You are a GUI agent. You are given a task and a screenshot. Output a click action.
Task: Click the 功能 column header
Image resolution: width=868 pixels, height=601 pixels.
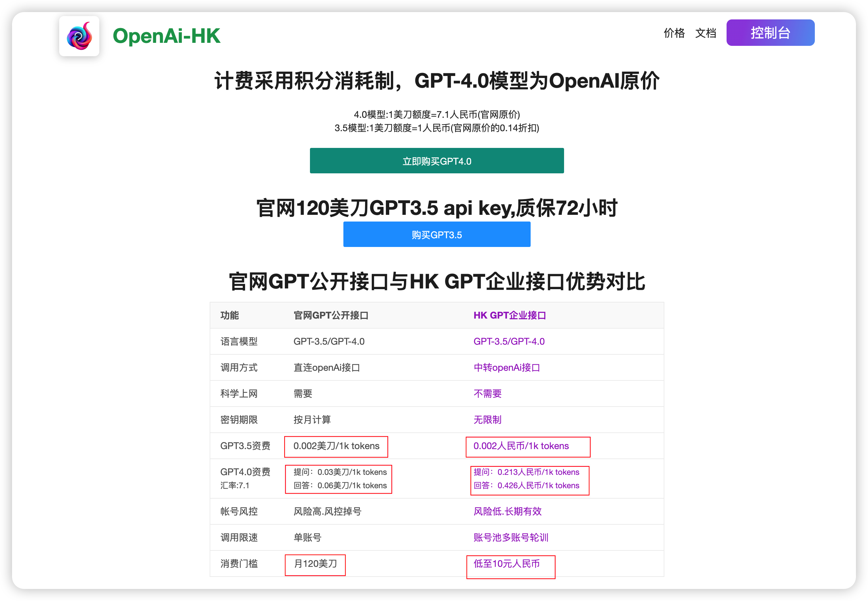pos(229,315)
